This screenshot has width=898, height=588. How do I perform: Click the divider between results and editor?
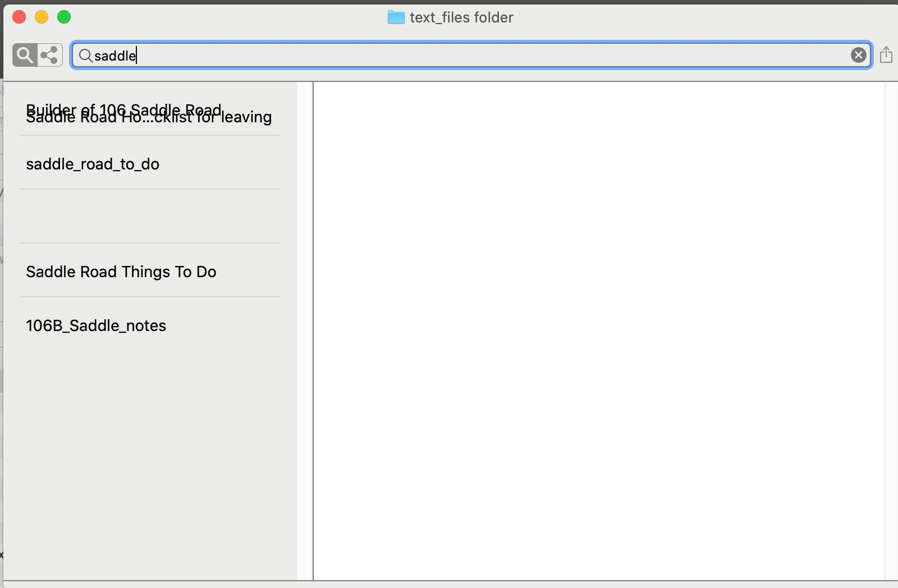313,331
